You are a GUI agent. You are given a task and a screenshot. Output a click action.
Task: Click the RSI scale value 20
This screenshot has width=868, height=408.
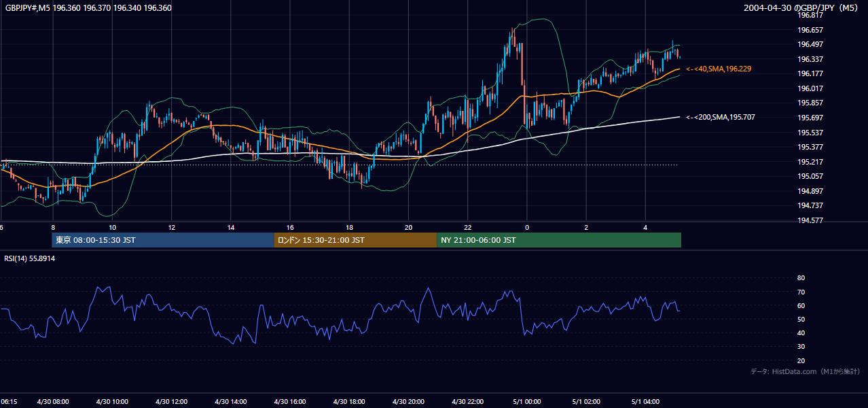coord(801,361)
